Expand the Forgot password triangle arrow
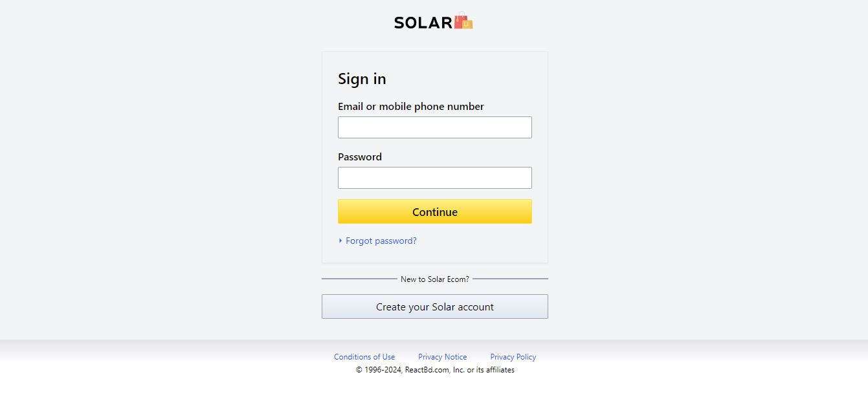This screenshot has height=399, width=868. (340, 241)
